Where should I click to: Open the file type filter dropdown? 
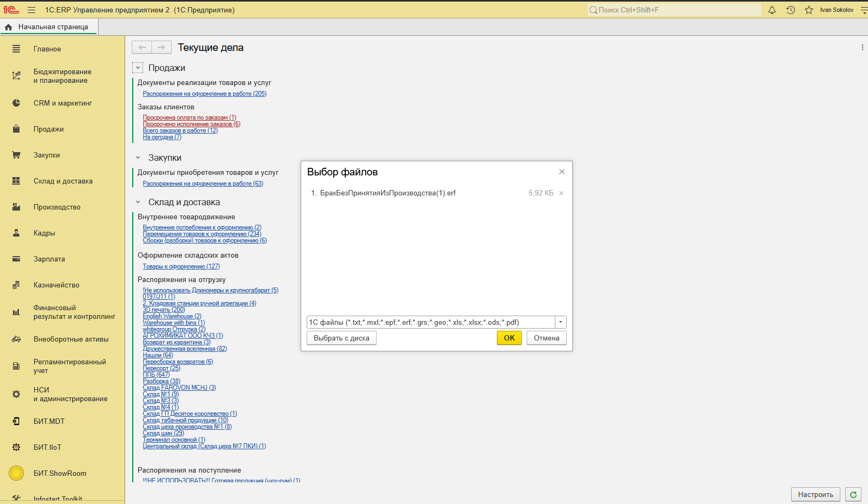point(560,322)
